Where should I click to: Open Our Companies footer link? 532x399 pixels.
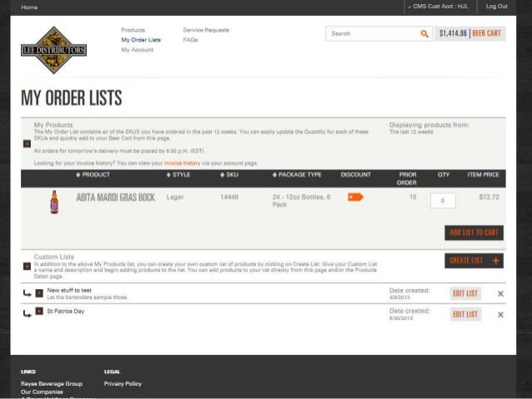pyautogui.click(x=42, y=392)
